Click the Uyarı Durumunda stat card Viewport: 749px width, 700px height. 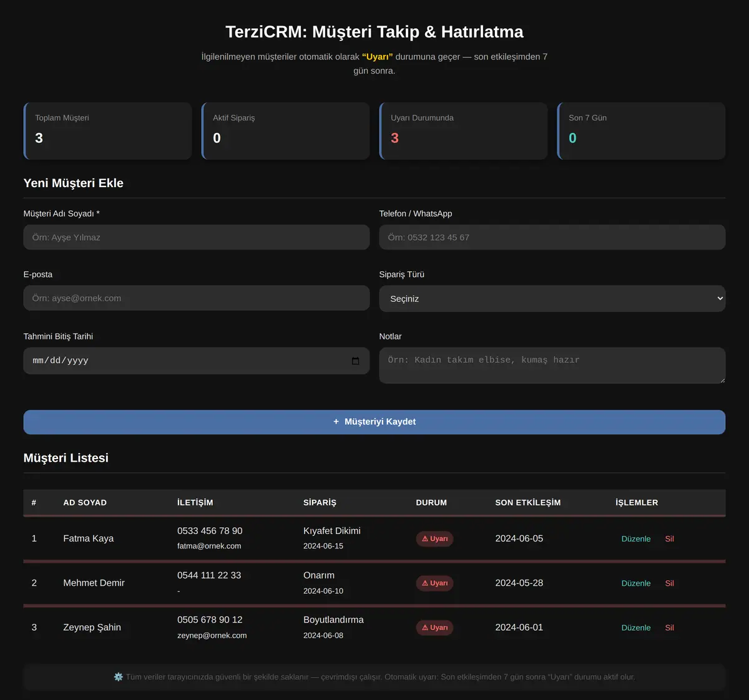[464, 131]
